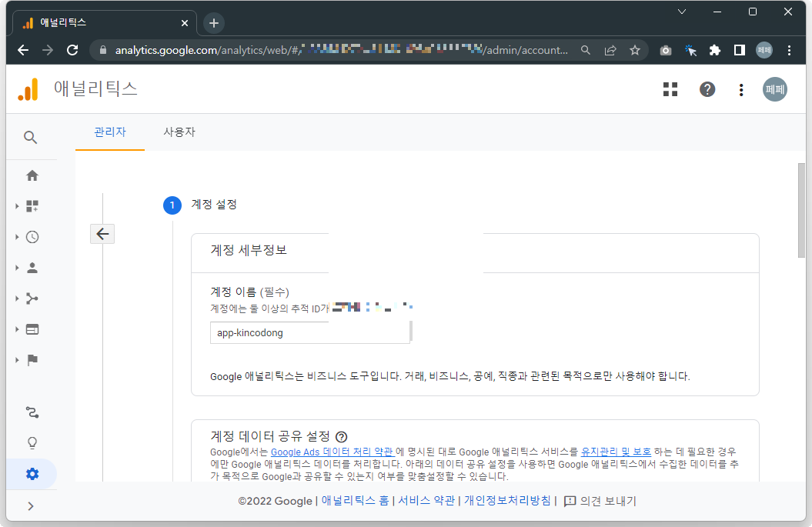Open the Help question mark icon

coord(707,89)
